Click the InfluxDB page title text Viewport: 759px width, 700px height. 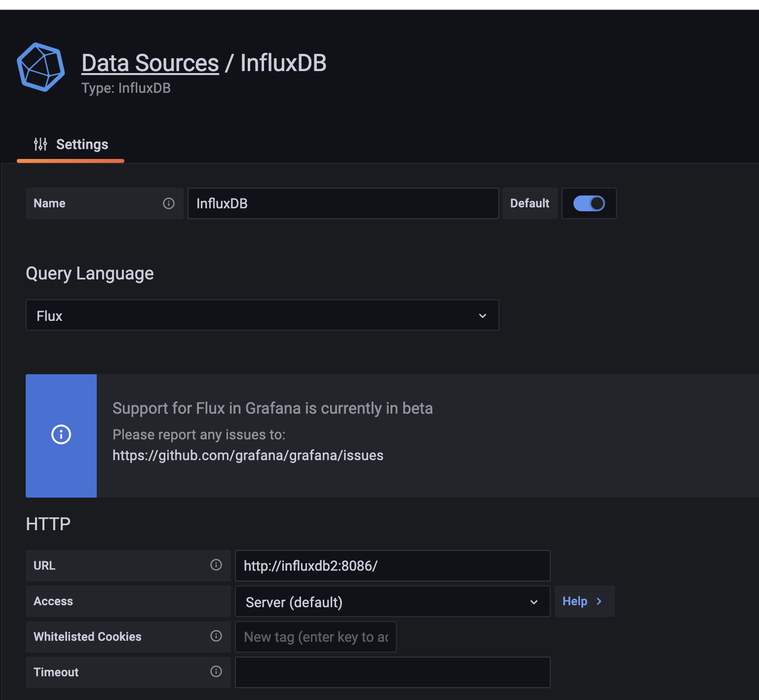coord(283,63)
